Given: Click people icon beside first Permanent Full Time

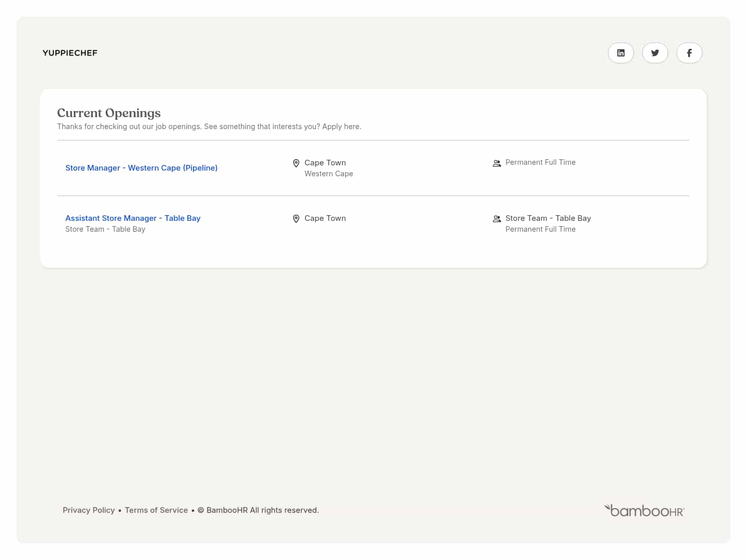Looking at the screenshot, I should [x=497, y=163].
